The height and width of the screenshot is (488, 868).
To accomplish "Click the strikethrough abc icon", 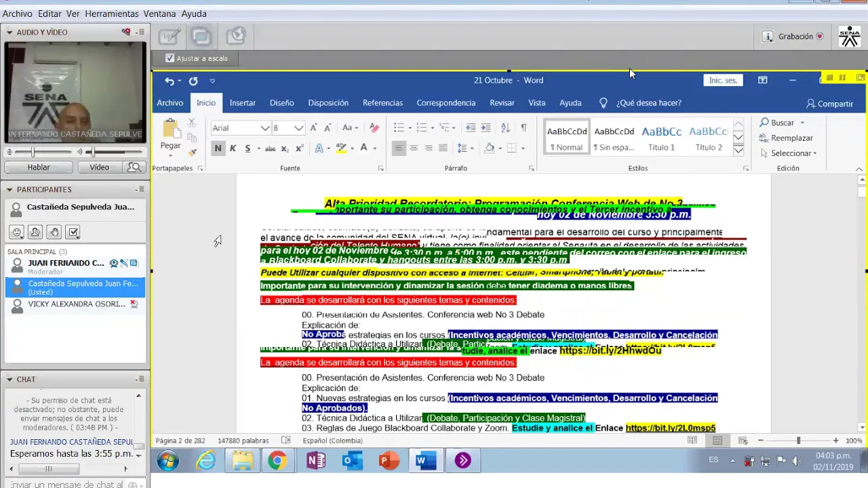I will 270,148.
